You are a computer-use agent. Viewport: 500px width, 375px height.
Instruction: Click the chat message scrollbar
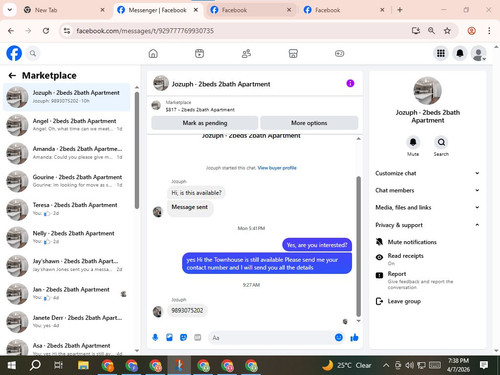point(358,247)
